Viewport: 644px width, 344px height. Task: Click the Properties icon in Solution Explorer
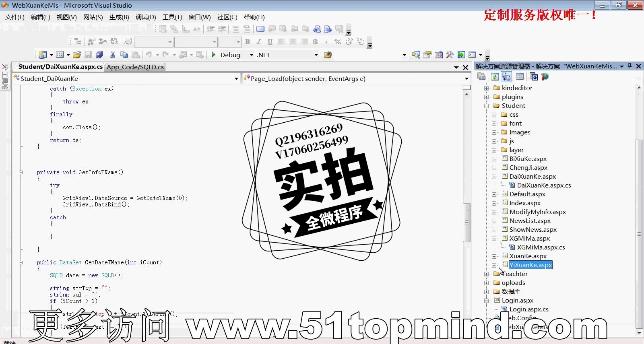[x=481, y=77]
